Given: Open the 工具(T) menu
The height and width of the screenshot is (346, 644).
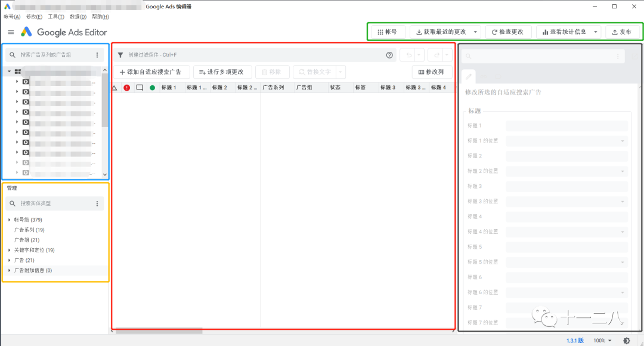Looking at the screenshot, I should [56, 17].
